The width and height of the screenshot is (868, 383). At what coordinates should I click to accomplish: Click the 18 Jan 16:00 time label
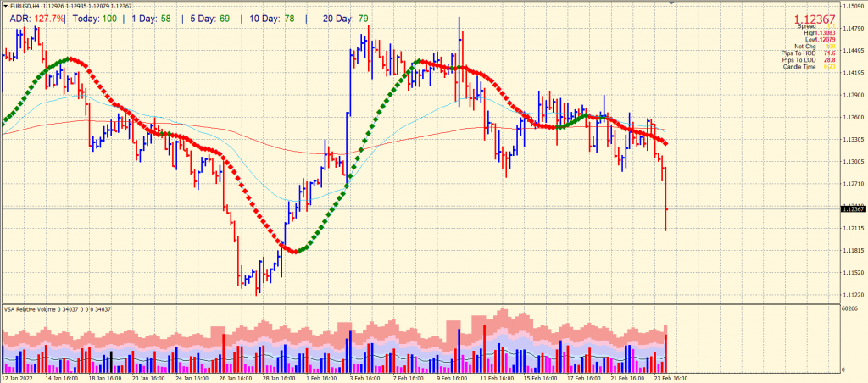tap(105, 379)
